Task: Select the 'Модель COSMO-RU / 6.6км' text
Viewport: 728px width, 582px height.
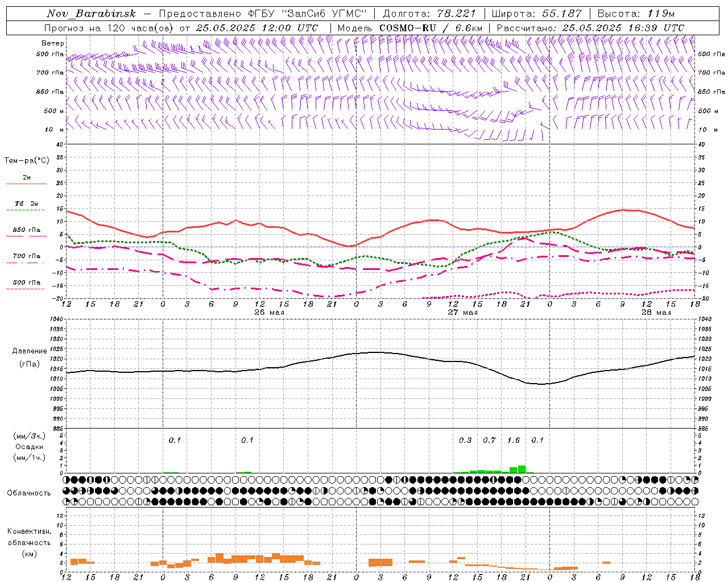Action: pyautogui.click(x=410, y=28)
